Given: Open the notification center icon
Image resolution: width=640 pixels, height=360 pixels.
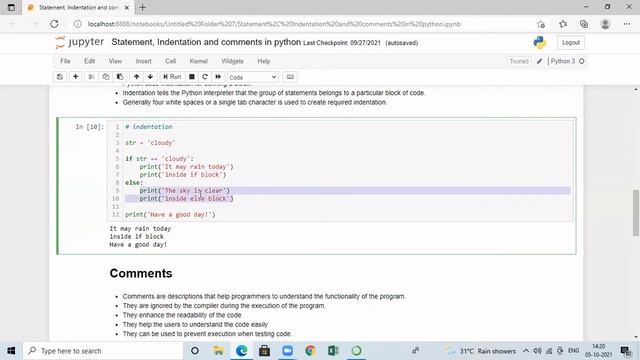Looking at the screenshot, I should click(625, 351).
